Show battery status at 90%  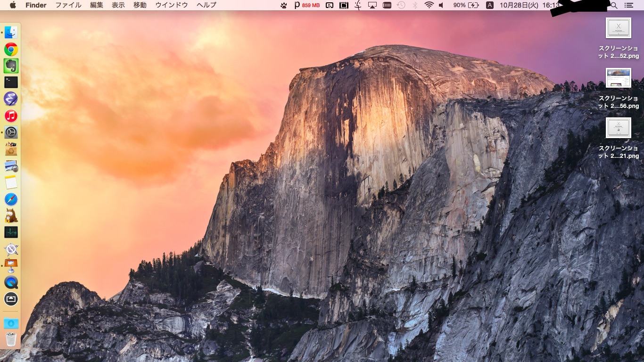coord(466,5)
